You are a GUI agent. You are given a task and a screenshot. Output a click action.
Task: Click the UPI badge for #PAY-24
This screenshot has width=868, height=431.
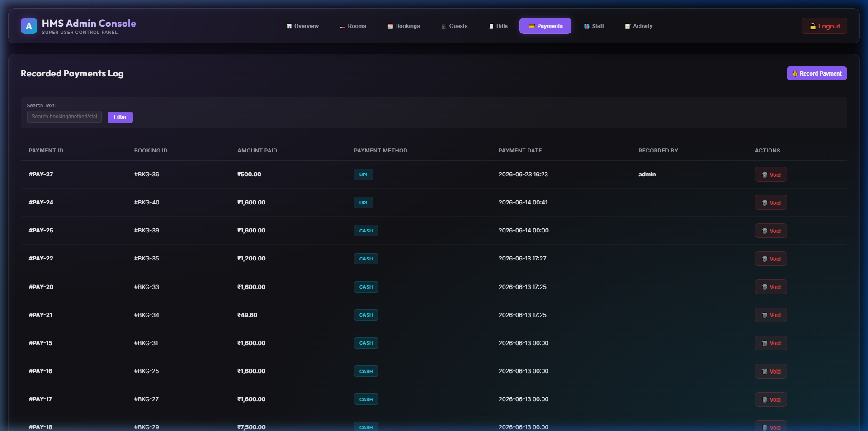363,203
